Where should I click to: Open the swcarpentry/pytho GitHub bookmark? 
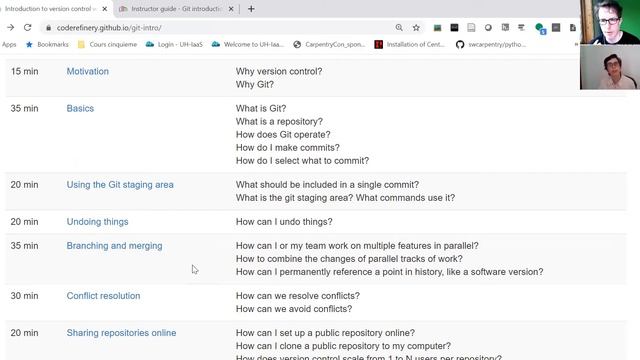click(491, 44)
